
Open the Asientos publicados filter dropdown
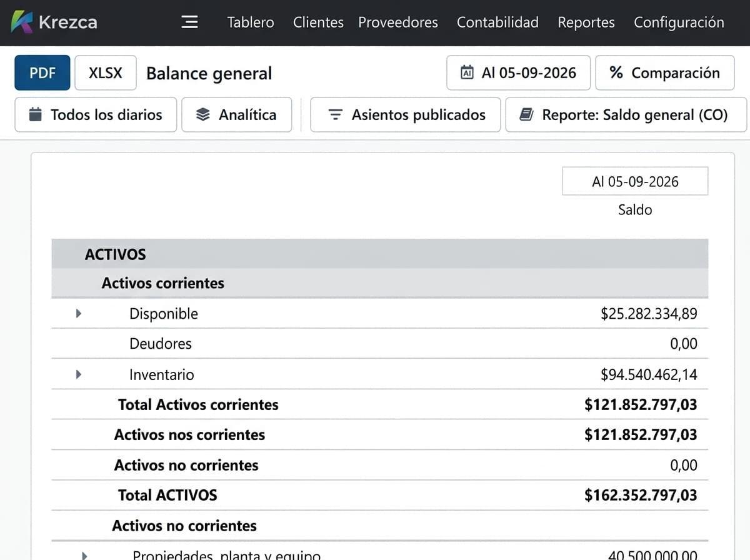pyautogui.click(x=406, y=115)
